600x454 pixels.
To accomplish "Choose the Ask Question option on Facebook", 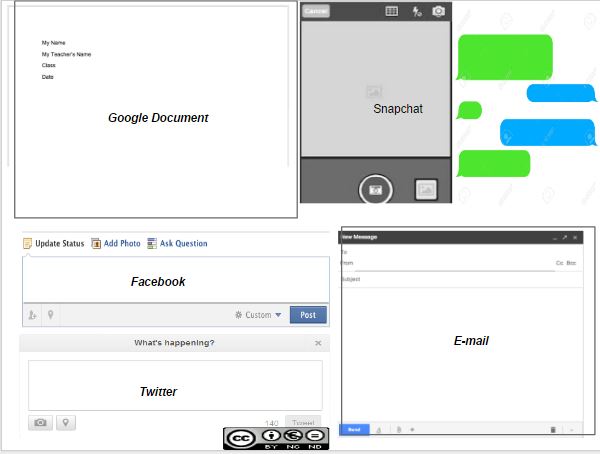I will click(x=177, y=243).
